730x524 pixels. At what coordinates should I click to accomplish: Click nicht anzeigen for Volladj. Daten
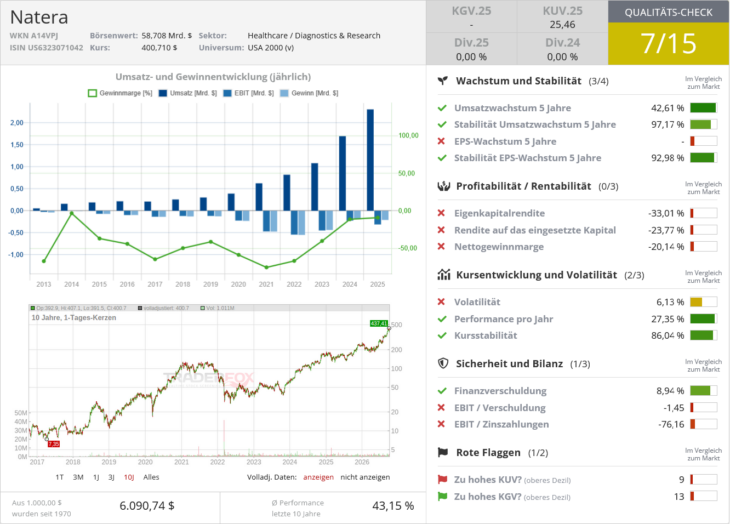(x=365, y=477)
